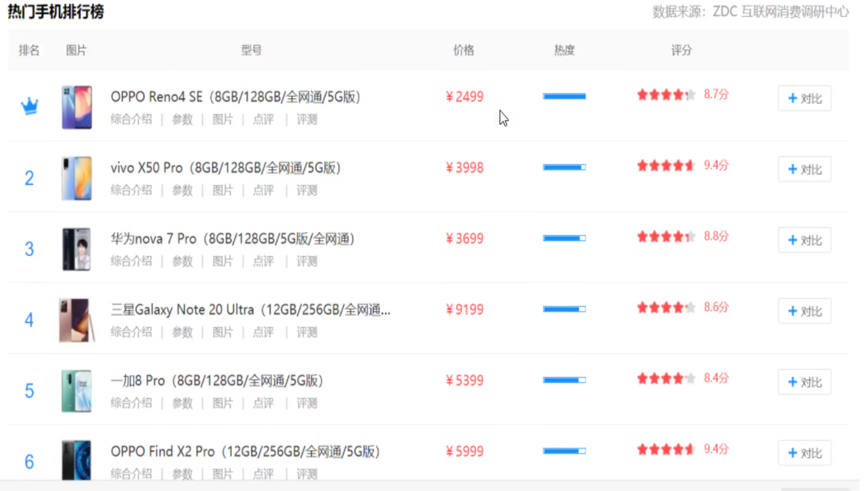Compare the 一加8 Pro using 对比
The image size is (868, 491).
(x=804, y=382)
